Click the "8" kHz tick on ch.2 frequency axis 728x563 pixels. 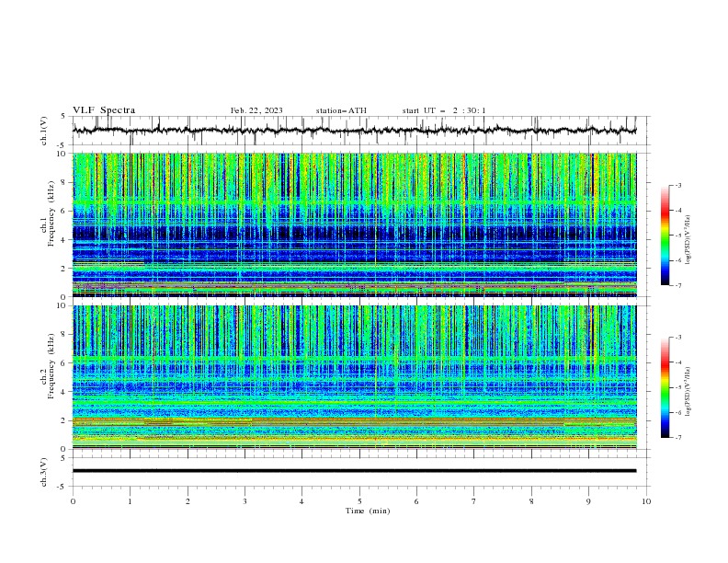tap(65, 335)
